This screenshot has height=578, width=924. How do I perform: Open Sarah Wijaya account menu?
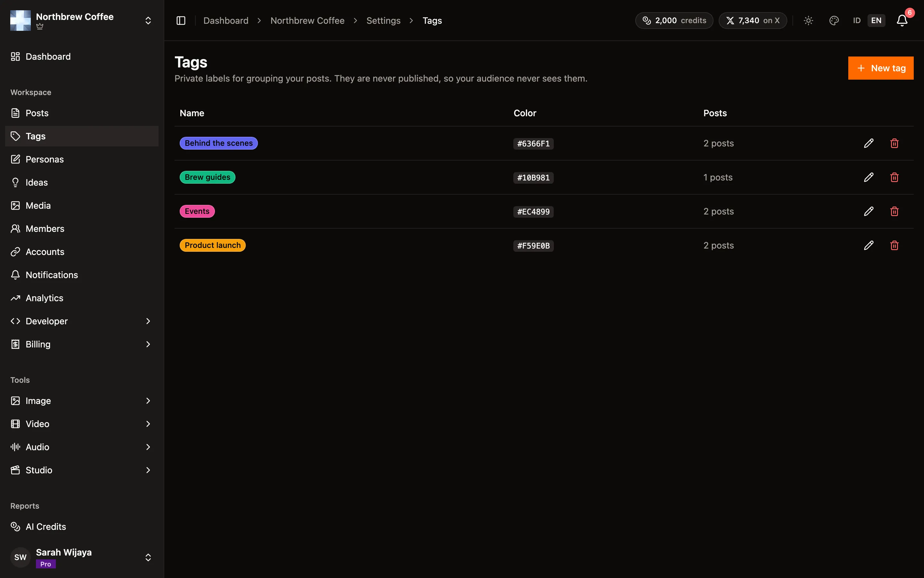point(82,557)
